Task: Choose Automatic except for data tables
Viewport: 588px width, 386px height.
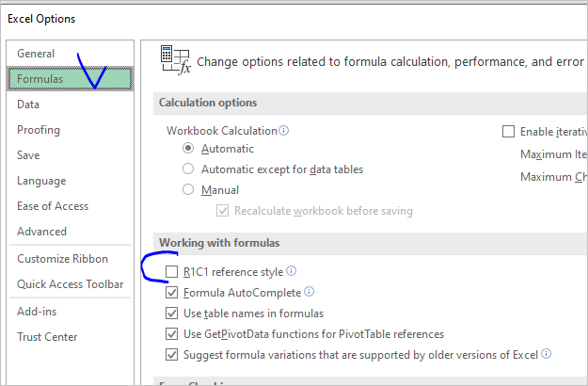Action: pyautogui.click(x=189, y=169)
